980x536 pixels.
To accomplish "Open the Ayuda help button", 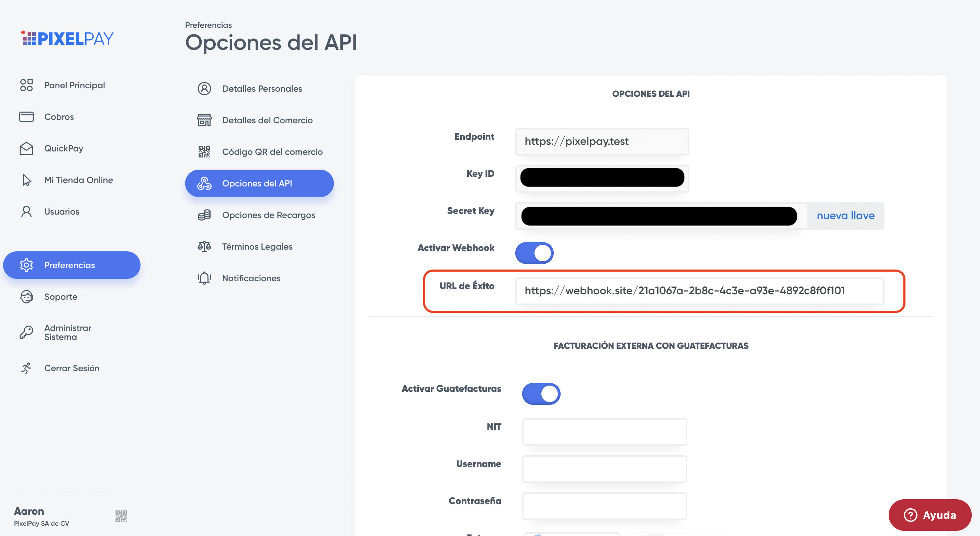I will tap(930, 515).
